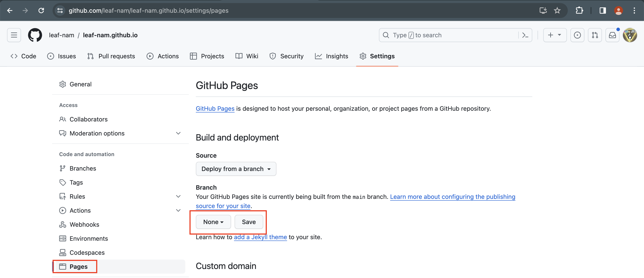Open the command palette icon
The height and width of the screenshot is (278, 644).
coord(525,35)
